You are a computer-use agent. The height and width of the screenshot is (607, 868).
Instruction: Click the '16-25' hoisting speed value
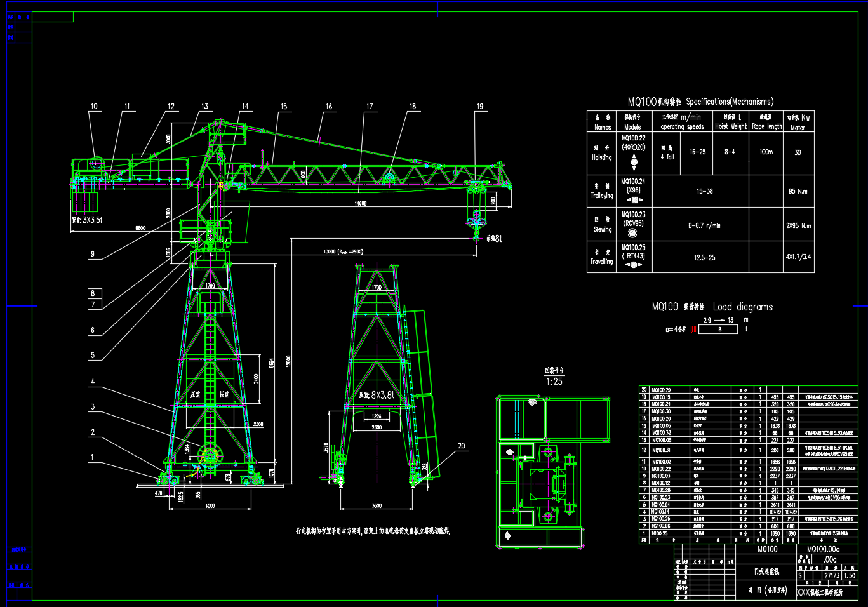[x=698, y=152]
